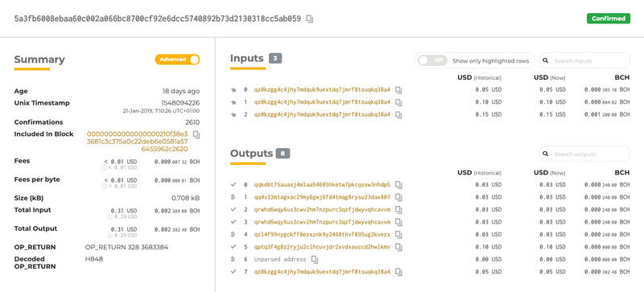Select the Fees value 0.000 007 32 BCH
This screenshot has width=644, height=292.
point(177,162)
